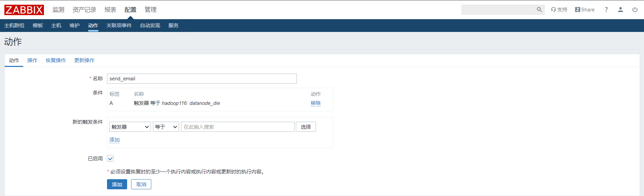Switch to the 恢复操作 tab
Viewport: 644px width, 196px height.
pyautogui.click(x=56, y=61)
